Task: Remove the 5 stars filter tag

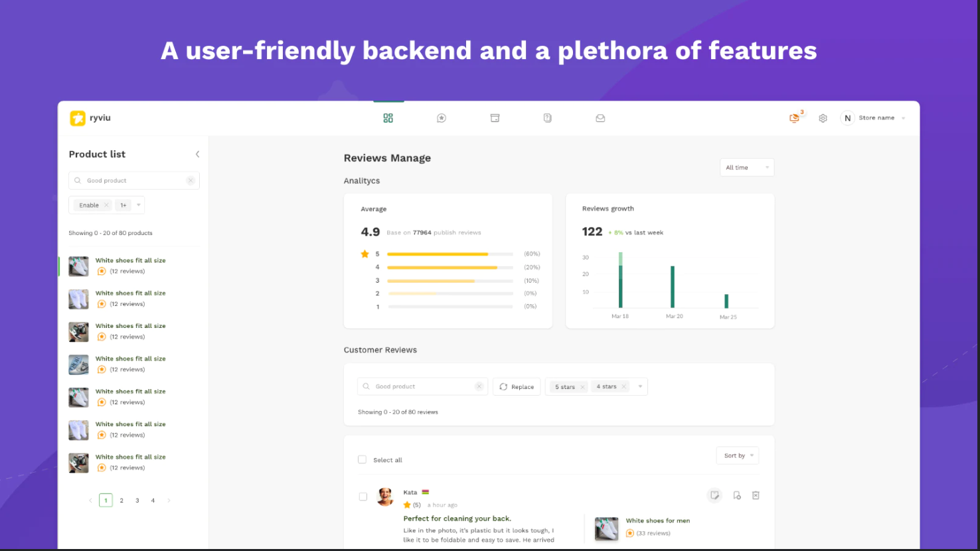Action: [583, 387]
